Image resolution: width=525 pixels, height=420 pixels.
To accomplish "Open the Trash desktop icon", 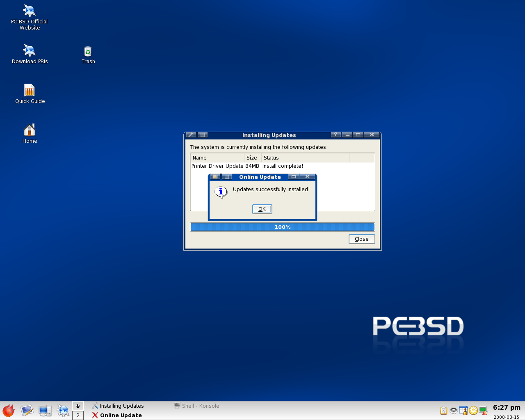I will 88,55.
